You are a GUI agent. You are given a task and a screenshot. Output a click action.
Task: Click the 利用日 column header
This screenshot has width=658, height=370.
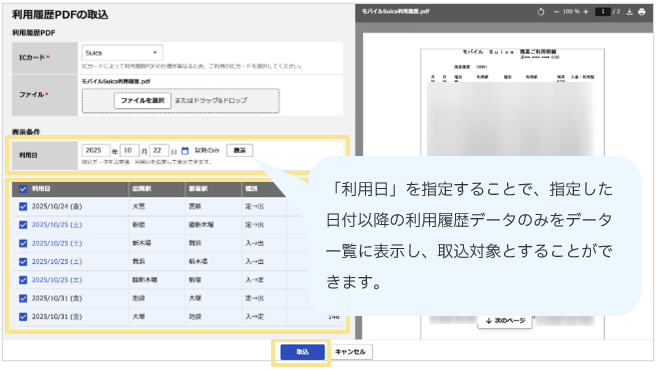[x=41, y=189]
